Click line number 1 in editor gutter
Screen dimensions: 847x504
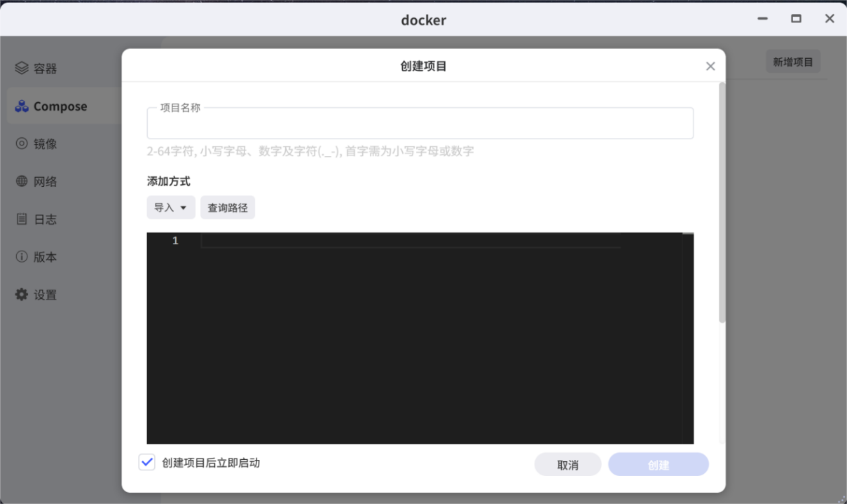[x=175, y=240]
